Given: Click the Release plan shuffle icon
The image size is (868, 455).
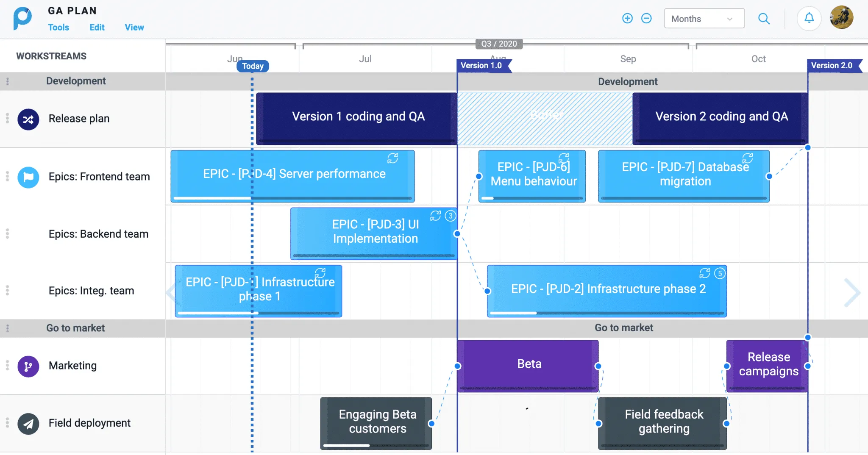Looking at the screenshot, I should click(x=28, y=119).
